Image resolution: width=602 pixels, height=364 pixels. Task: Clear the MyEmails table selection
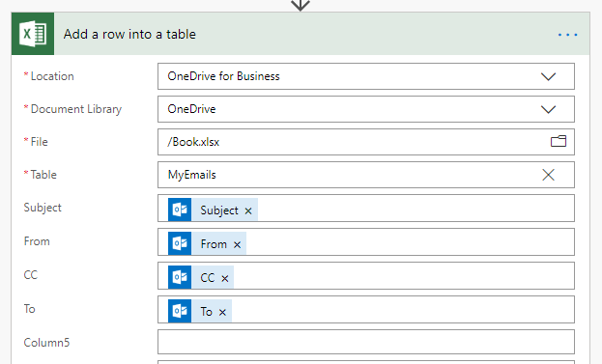[548, 175]
